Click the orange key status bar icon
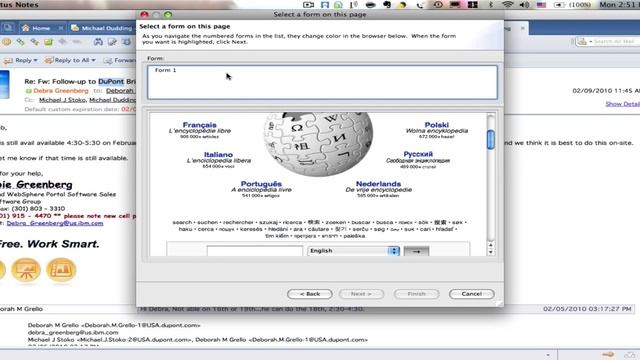 point(608,355)
